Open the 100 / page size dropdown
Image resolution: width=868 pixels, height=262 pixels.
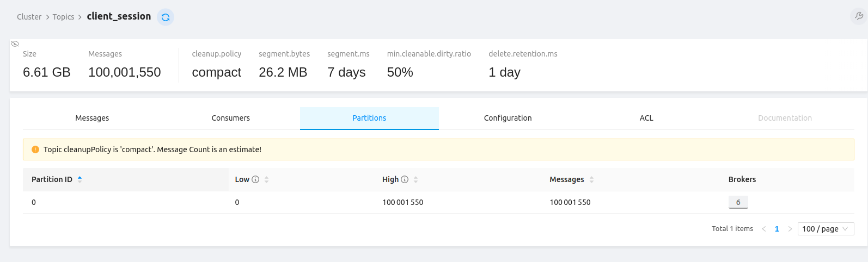pos(825,229)
